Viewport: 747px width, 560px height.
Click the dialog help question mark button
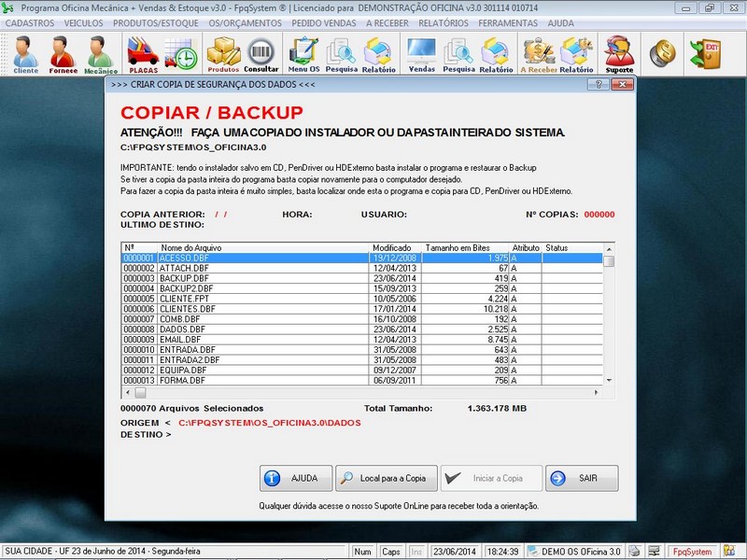click(x=599, y=84)
